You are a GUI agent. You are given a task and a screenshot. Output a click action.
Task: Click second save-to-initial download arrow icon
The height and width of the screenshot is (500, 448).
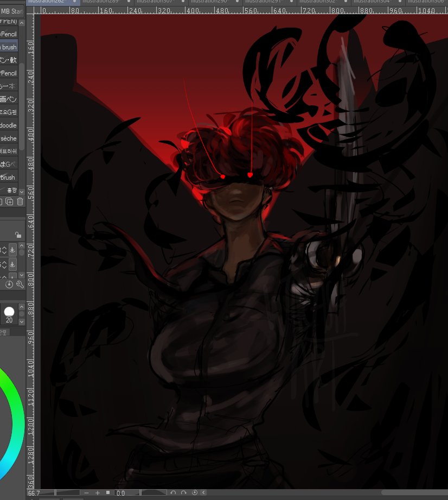click(12, 264)
